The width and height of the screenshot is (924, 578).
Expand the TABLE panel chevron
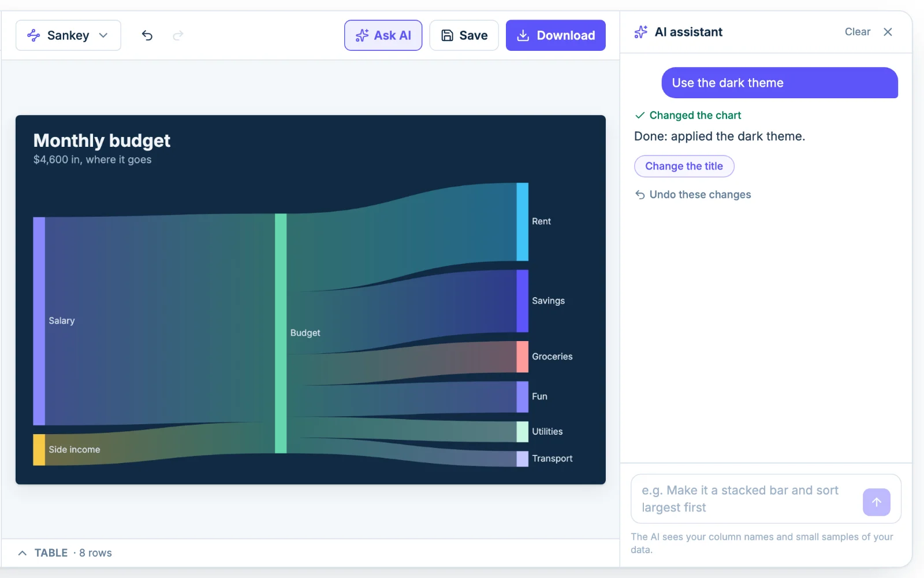coord(22,553)
